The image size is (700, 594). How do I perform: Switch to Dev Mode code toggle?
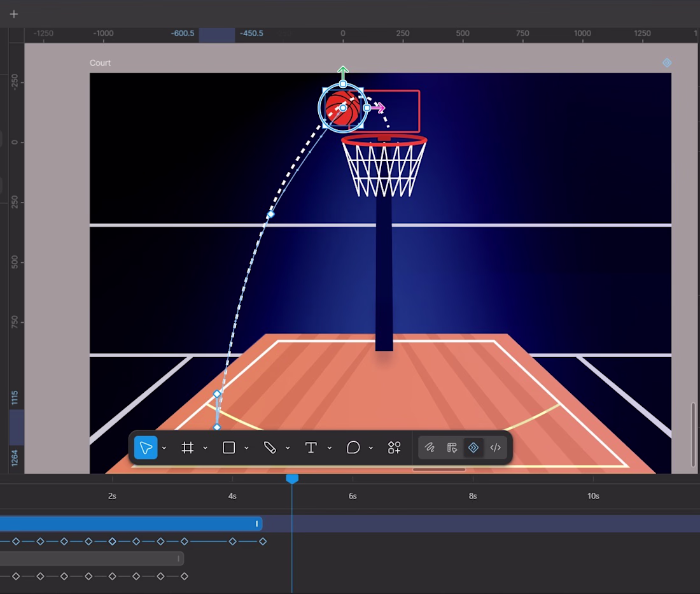[495, 448]
